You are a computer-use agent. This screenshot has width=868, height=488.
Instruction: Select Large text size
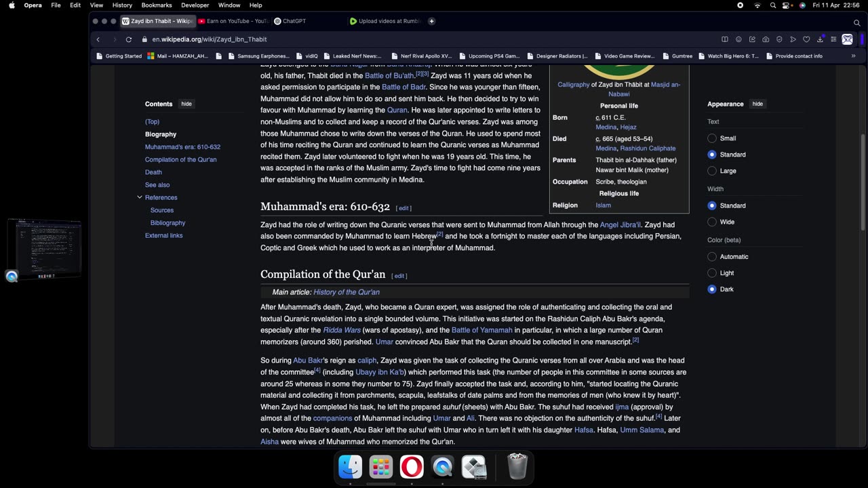(711, 171)
